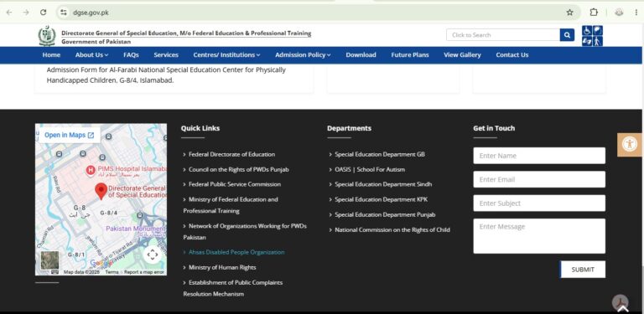This screenshot has height=314, width=644.
Task: Open the Chrome three-dot menu
Action: [x=636, y=13]
